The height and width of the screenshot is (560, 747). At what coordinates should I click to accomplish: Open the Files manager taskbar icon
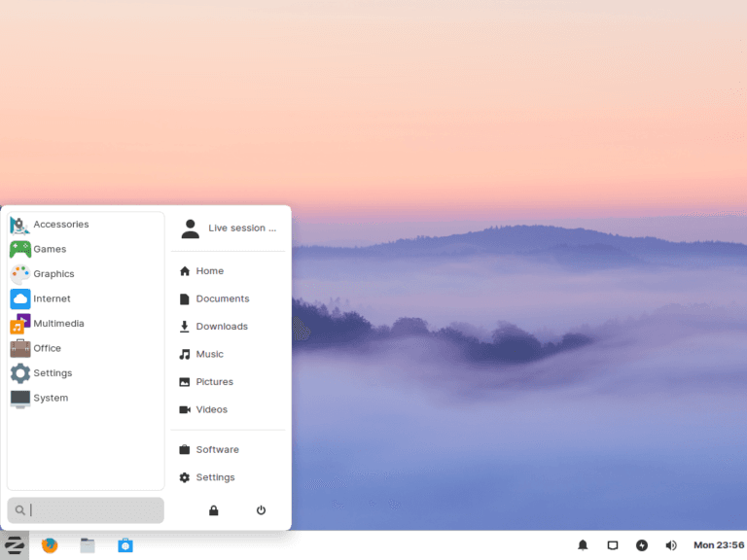pos(88,545)
